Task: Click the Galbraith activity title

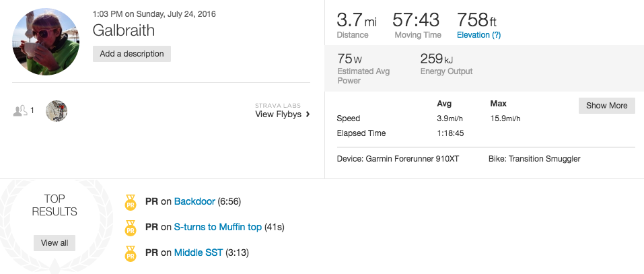Action: point(124,30)
